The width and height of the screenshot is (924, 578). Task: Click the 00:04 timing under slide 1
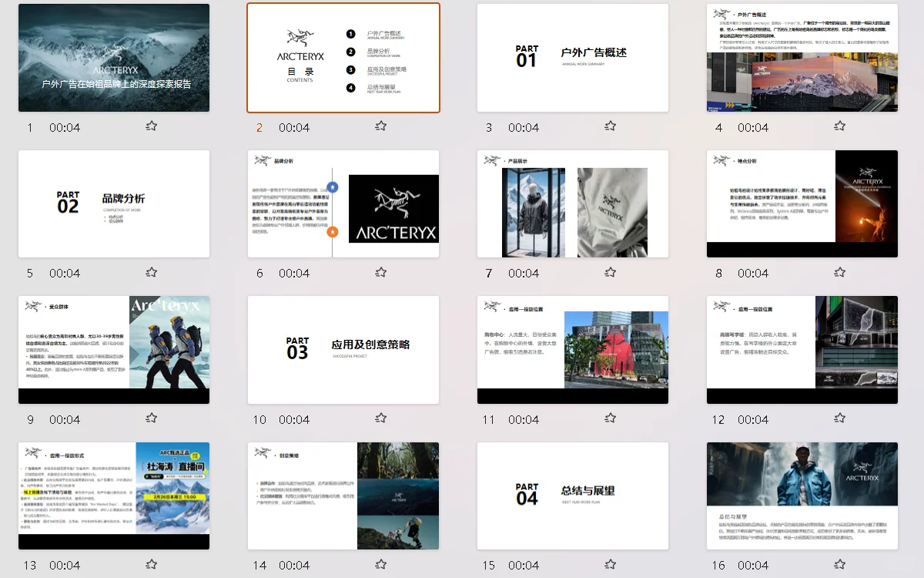click(65, 128)
